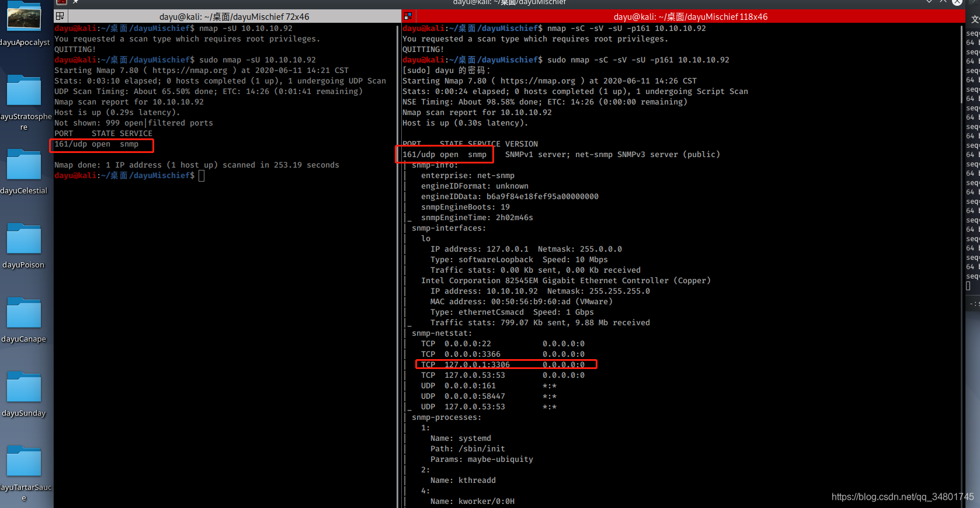Select 'TCP 0.0.0.0:22' netstat row
The image size is (980, 508).
coord(503,343)
